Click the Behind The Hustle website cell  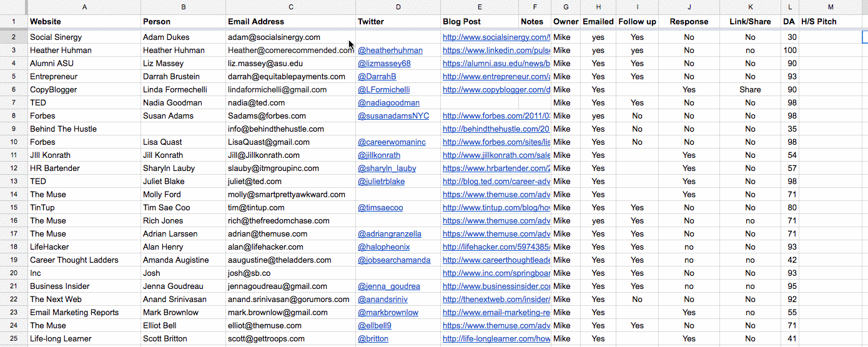[84, 129]
